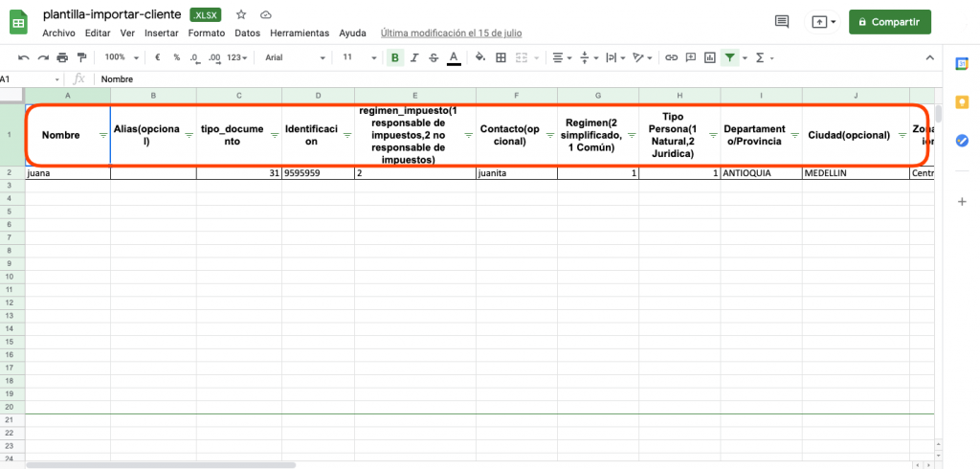The image size is (980, 469).
Task: Increase decimal places icon
Action: coord(214,57)
